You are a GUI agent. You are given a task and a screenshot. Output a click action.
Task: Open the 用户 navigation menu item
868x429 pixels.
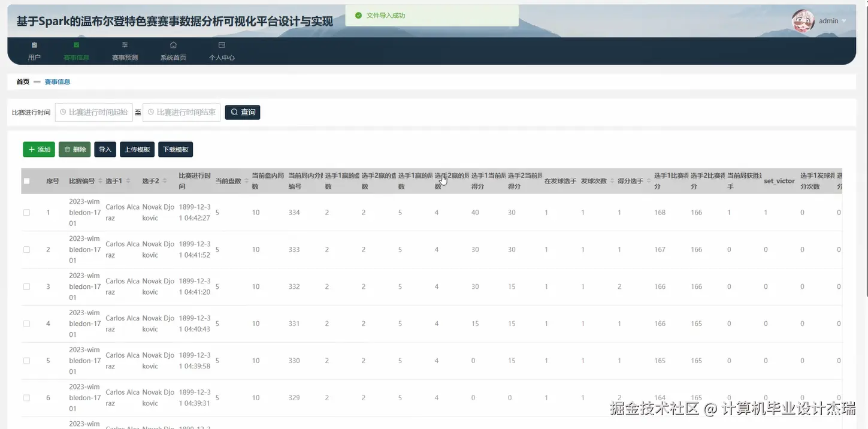tap(34, 52)
